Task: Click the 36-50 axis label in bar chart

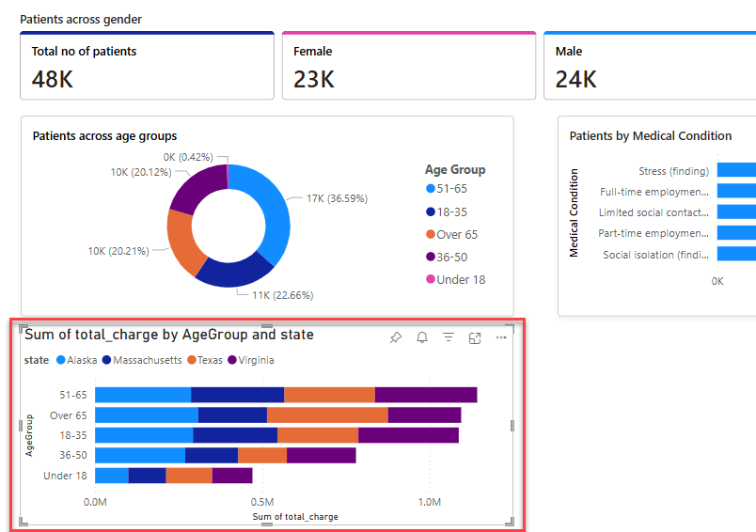Action: click(73, 455)
